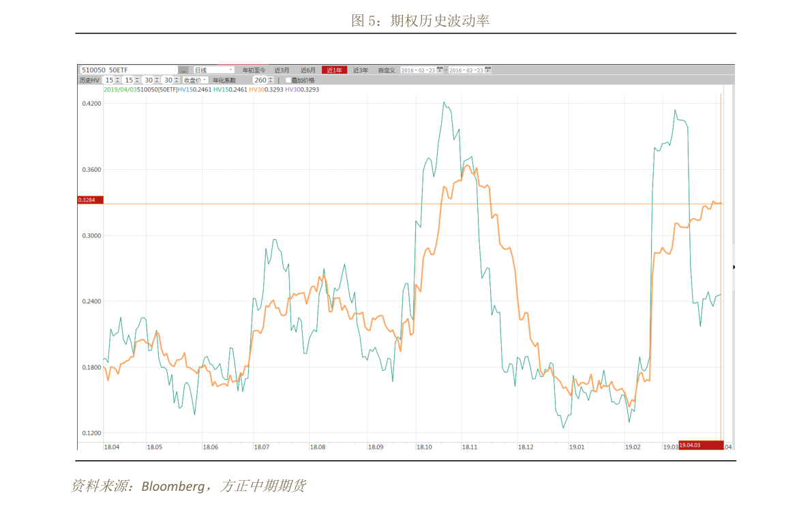Open the end date calendar picker

click(x=488, y=70)
